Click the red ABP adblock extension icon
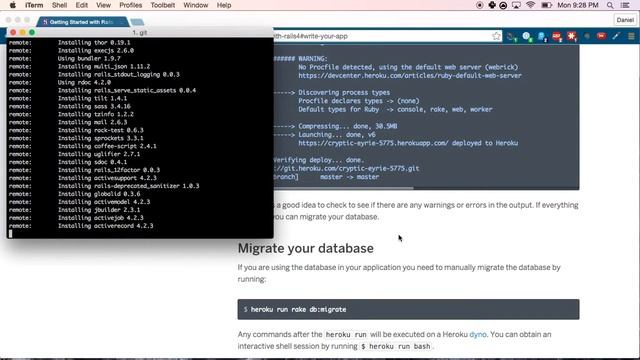 (x=557, y=36)
